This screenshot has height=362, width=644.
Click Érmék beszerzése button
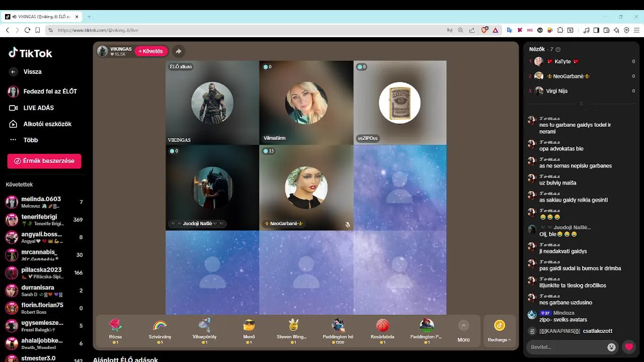(44, 161)
